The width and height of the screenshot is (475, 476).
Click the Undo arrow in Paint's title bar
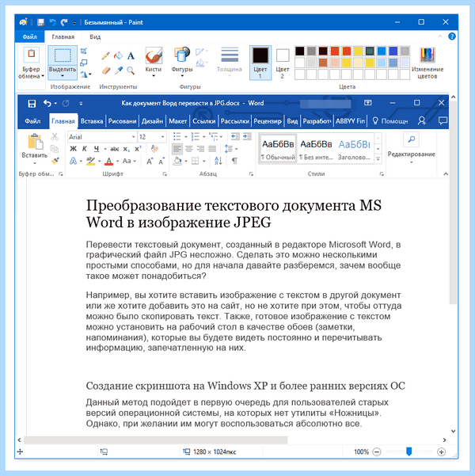click(53, 22)
